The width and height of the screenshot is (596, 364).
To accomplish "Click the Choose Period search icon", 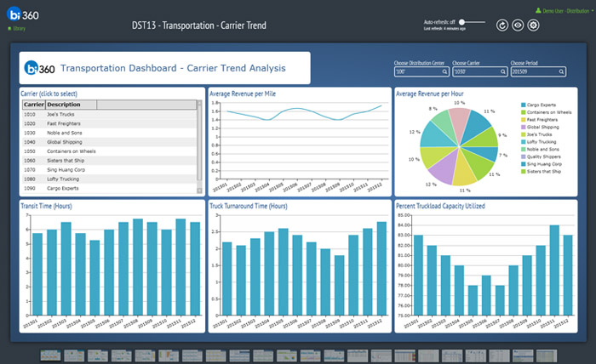I will 561,71.
